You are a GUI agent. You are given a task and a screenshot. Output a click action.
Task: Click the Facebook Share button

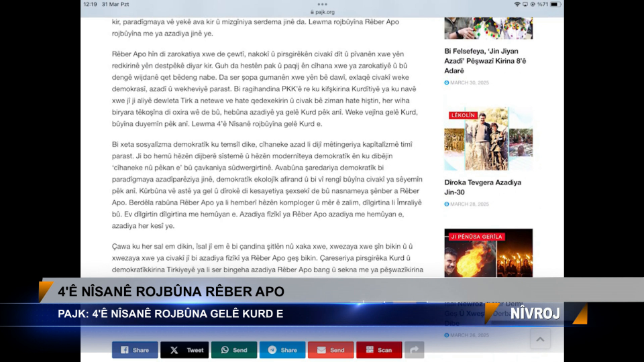(135, 350)
